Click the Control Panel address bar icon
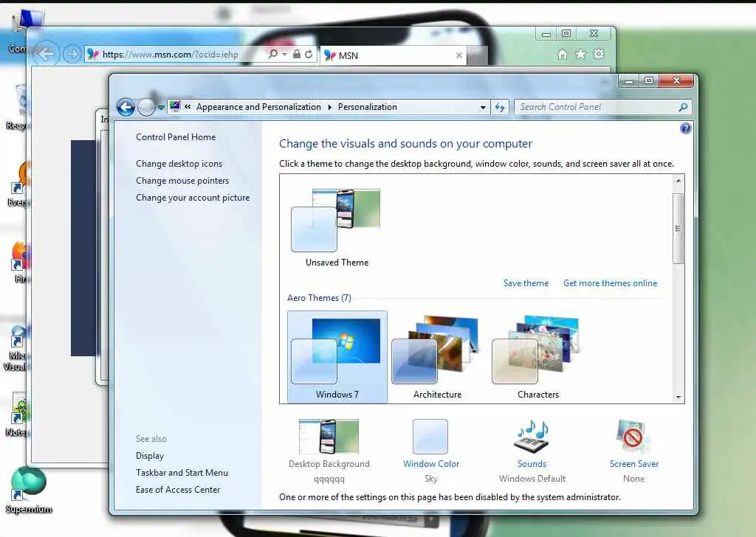Screen dimensions: 756x537 click(175, 106)
